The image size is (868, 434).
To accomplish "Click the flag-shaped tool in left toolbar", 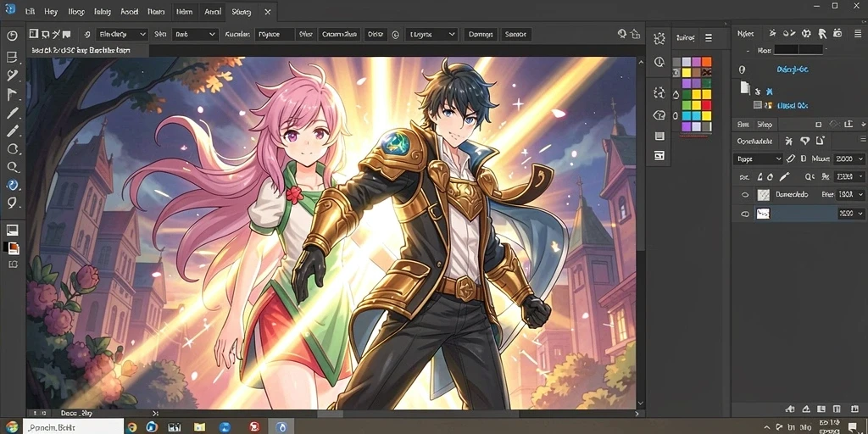I will click(x=13, y=95).
